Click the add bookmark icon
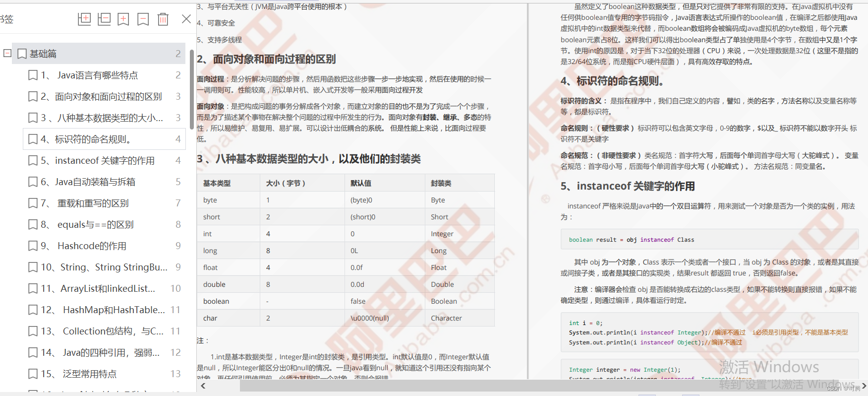This screenshot has width=868, height=396. click(x=123, y=19)
